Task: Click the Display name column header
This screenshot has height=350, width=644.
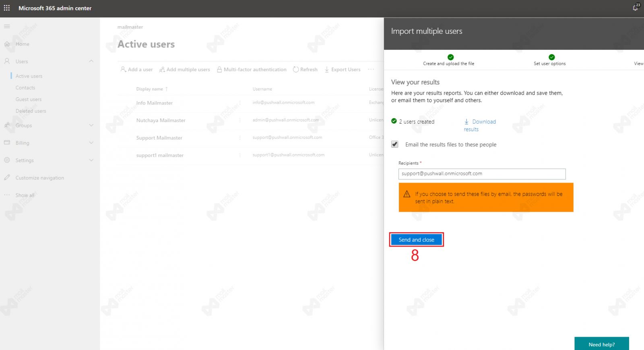Action: tap(150, 89)
